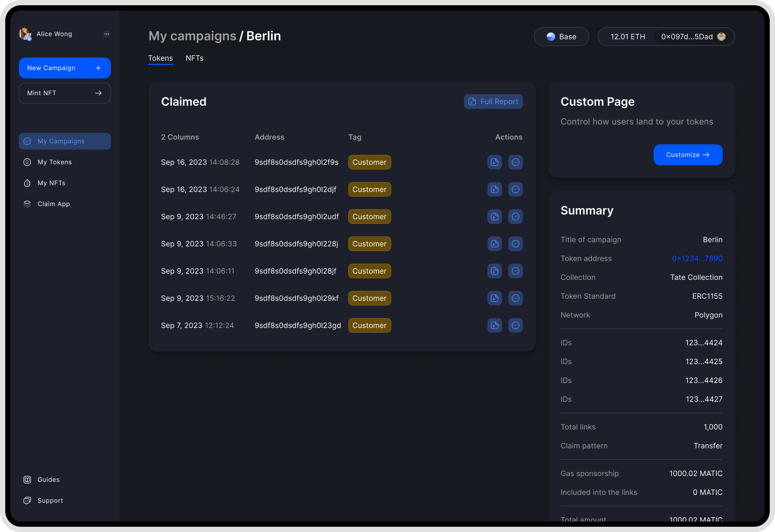The height and width of the screenshot is (532, 775).
Task: Download report for the 14:06:11 claim row
Action: tap(494, 271)
